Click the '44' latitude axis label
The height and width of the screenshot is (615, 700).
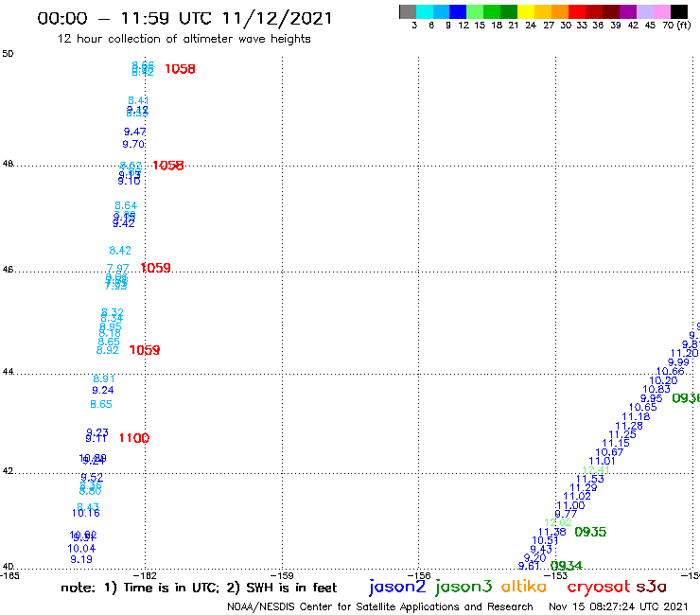point(8,372)
